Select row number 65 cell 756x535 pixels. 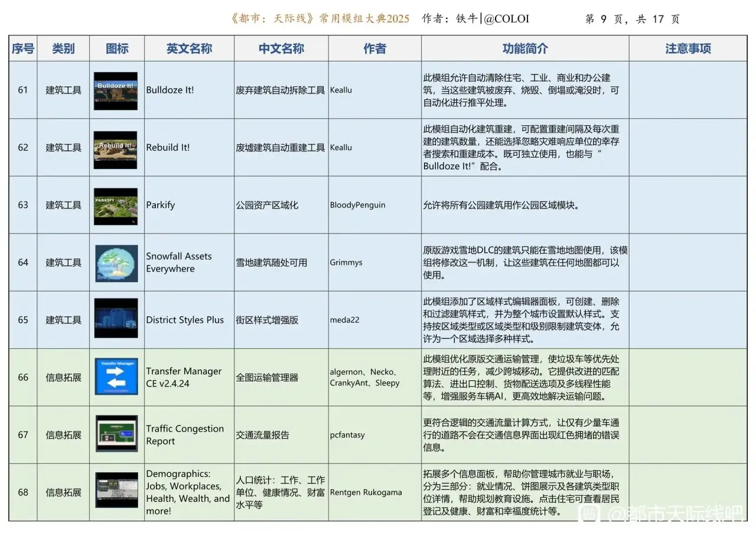[23, 320]
